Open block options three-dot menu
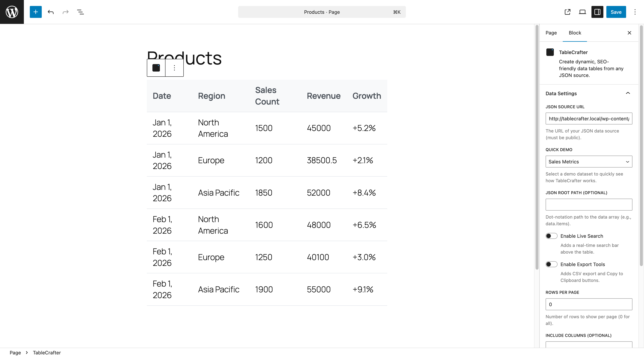 click(x=174, y=68)
